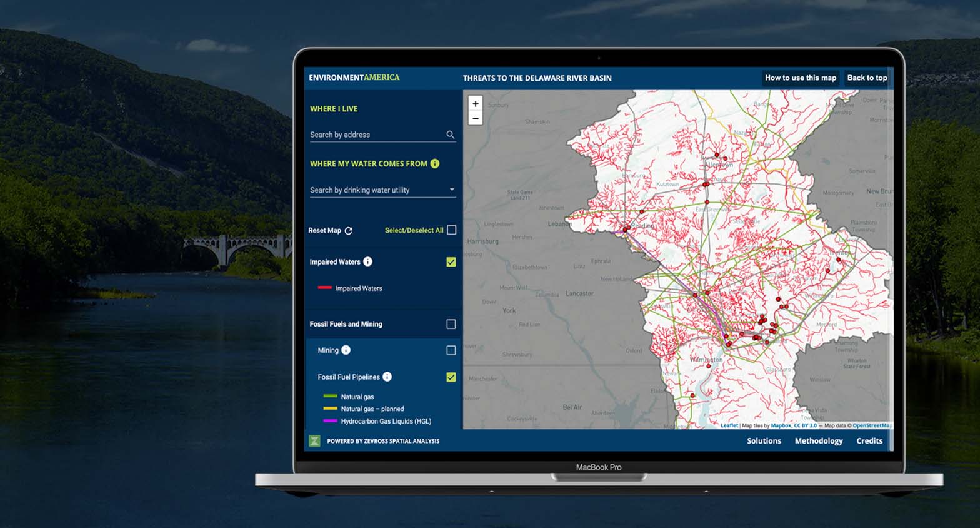Go to the Solutions section
This screenshot has height=528, width=980.
click(764, 441)
